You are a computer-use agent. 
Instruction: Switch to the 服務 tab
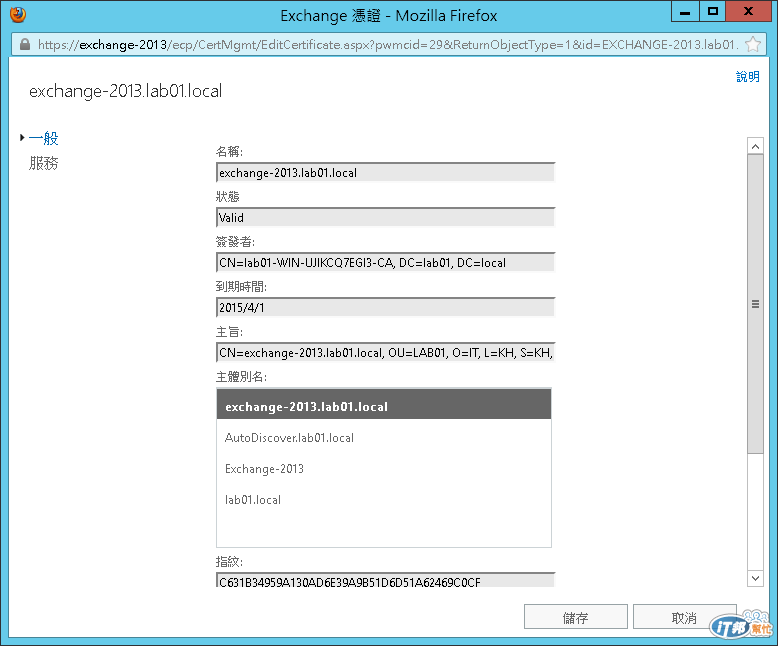pyautogui.click(x=44, y=163)
